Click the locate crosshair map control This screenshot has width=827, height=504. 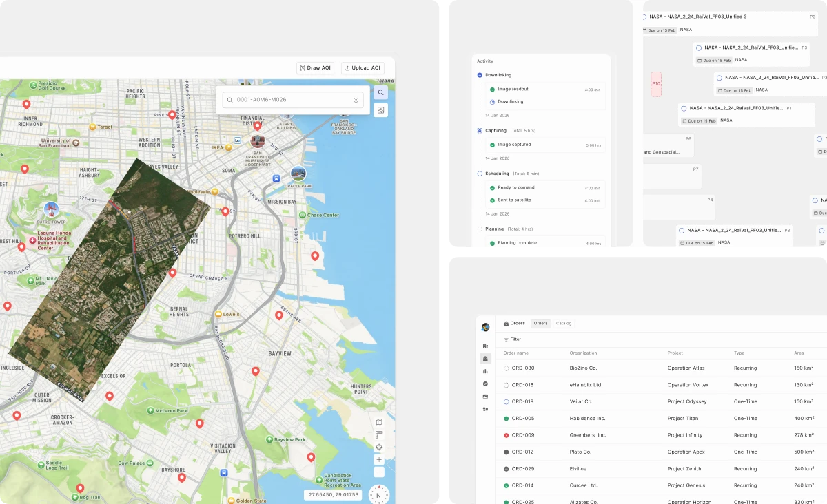[379, 447]
